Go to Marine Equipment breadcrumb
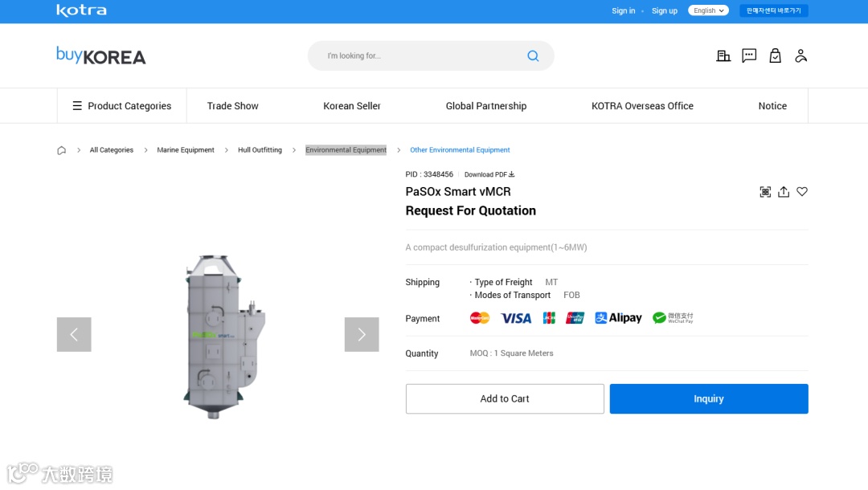868x490 pixels. click(186, 150)
